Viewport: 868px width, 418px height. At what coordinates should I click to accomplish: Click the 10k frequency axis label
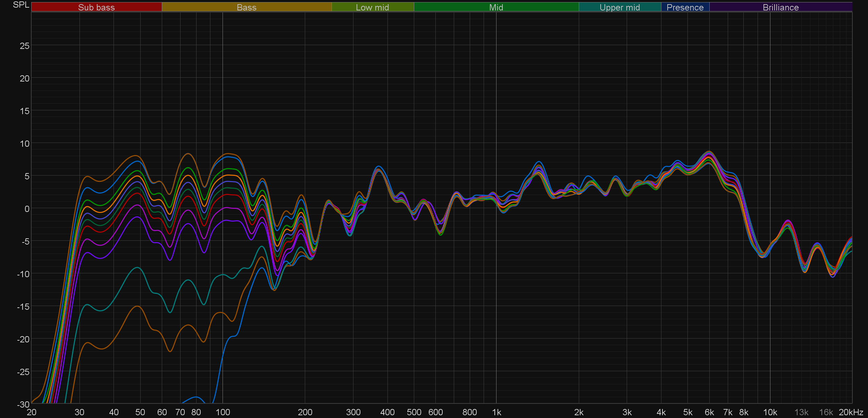pyautogui.click(x=770, y=412)
